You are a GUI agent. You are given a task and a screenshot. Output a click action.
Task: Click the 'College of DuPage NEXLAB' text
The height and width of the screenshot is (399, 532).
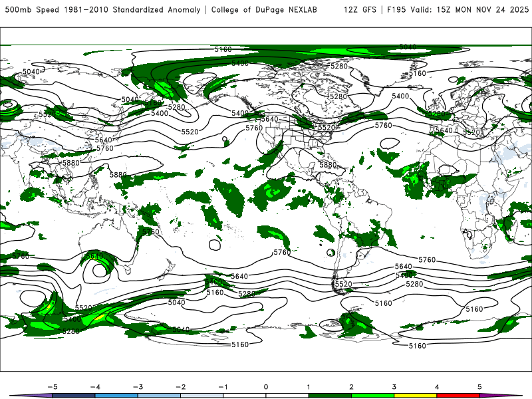click(x=264, y=9)
